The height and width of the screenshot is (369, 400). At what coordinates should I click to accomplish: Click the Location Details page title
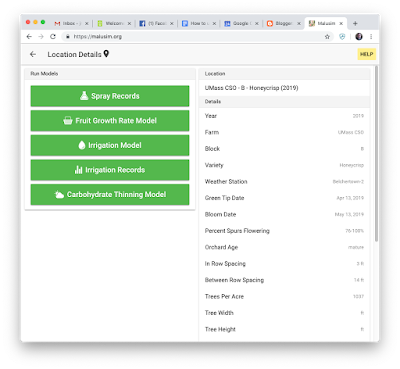(x=74, y=54)
